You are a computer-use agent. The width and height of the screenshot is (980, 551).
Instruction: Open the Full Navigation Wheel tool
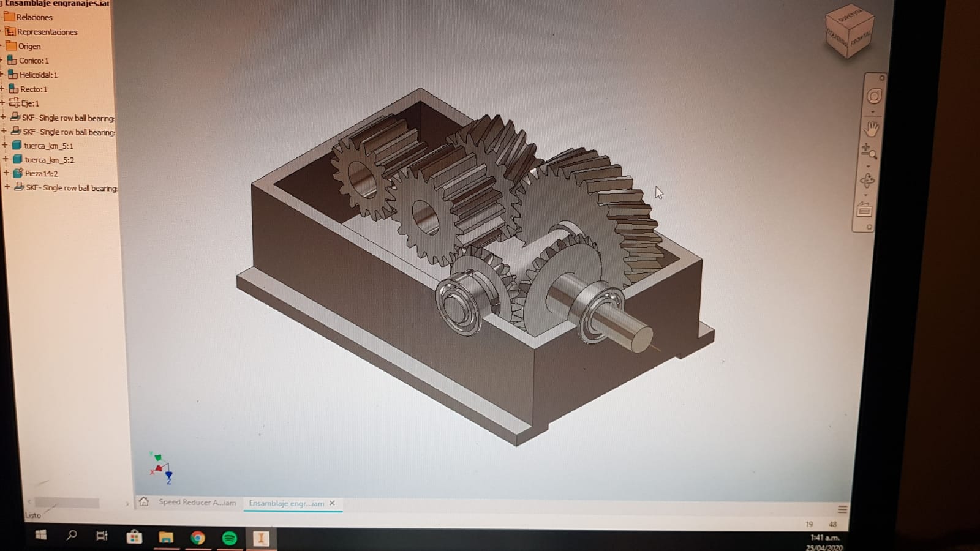coord(874,96)
